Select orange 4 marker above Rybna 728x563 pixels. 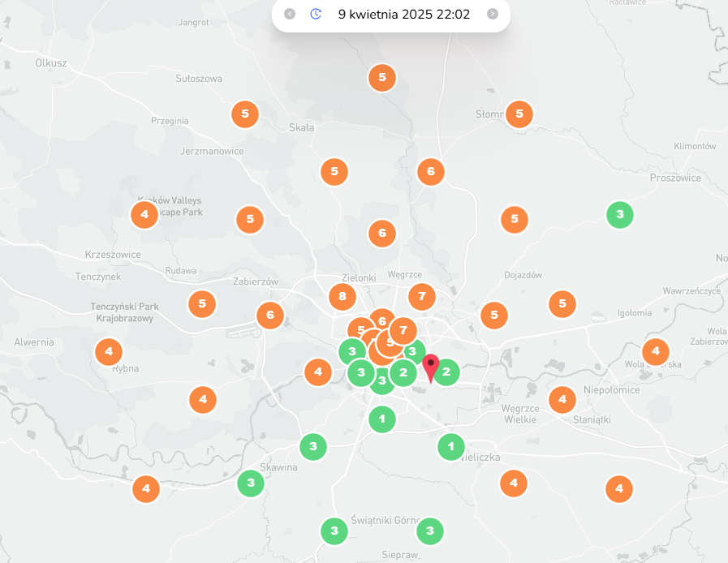(x=109, y=353)
